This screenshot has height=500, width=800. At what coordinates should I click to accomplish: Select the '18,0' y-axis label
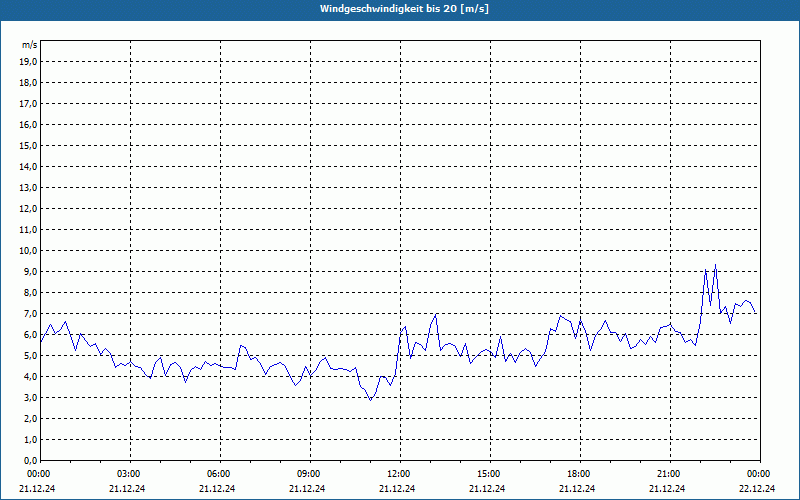coord(28,83)
